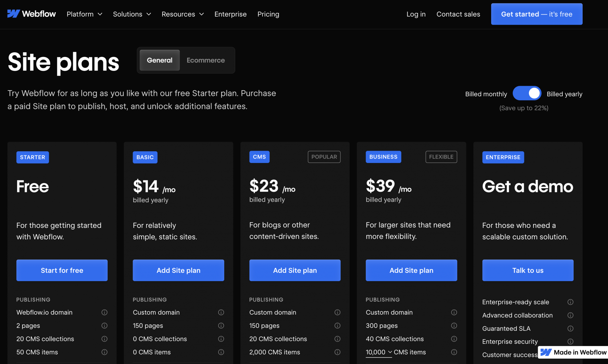This screenshot has height=364, width=608.
Task: Click info icon next to 0 CMS items
Action: click(221, 352)
